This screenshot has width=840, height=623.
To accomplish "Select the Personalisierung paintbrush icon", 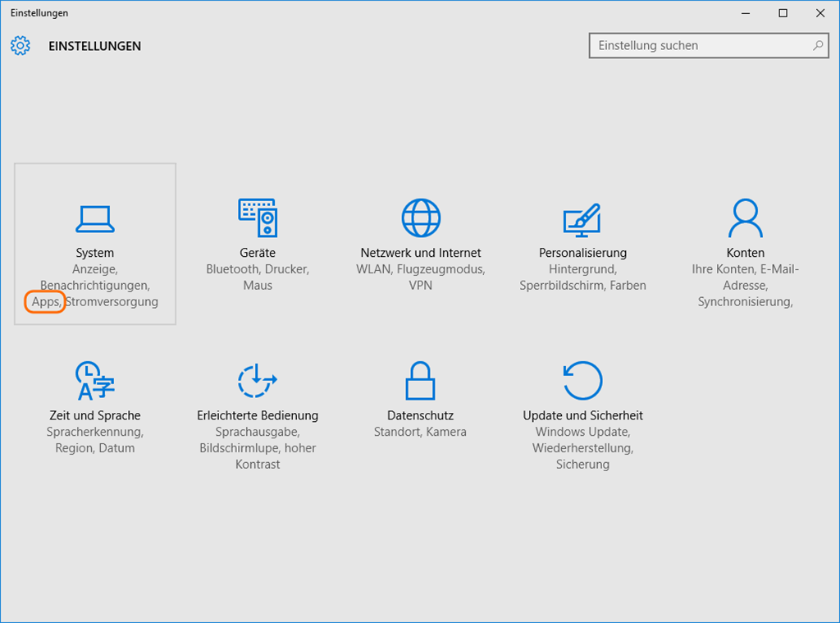I will (x=582, y=218).
